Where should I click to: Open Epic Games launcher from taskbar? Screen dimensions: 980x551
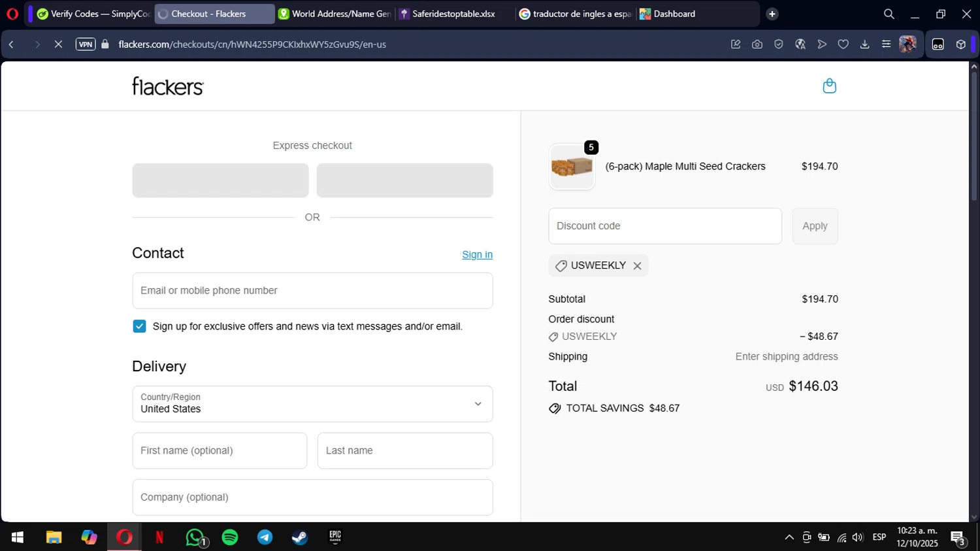click(x=335, y=537)
